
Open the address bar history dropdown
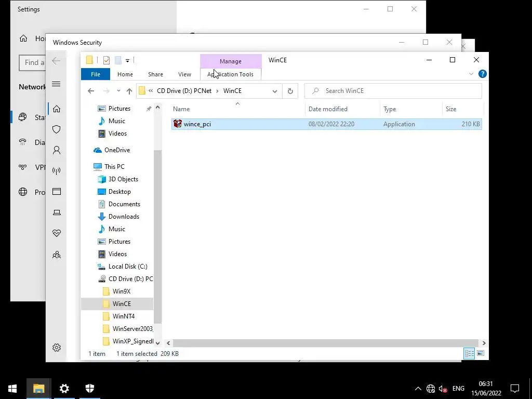(x=275, y=91)
